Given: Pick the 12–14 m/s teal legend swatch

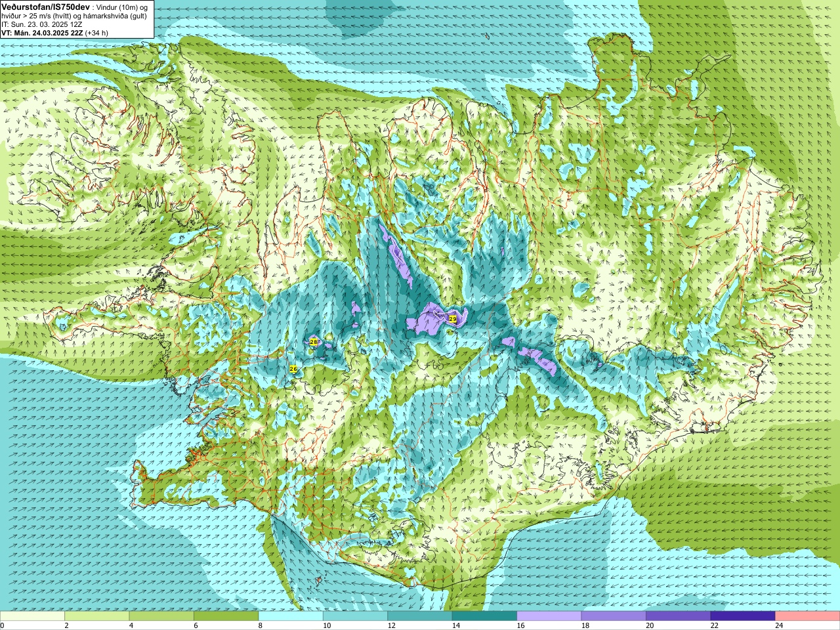Looking at the screenshot, I should point(420,616).
